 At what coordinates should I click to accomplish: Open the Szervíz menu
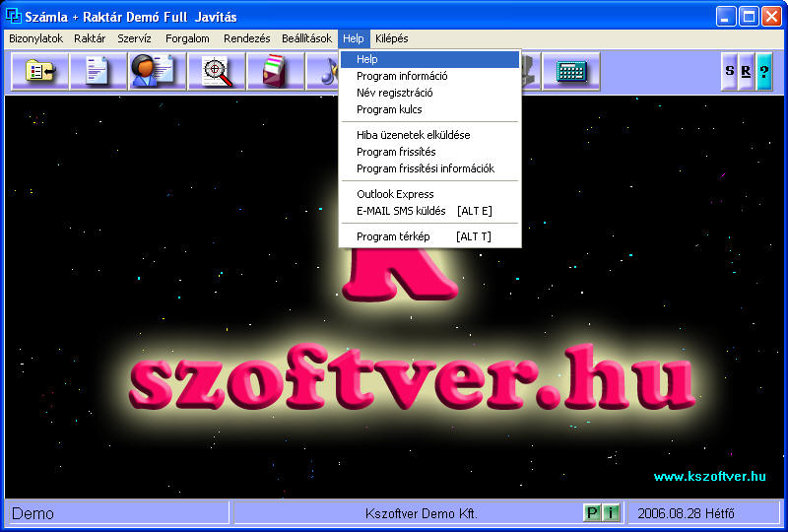(135, 38)
